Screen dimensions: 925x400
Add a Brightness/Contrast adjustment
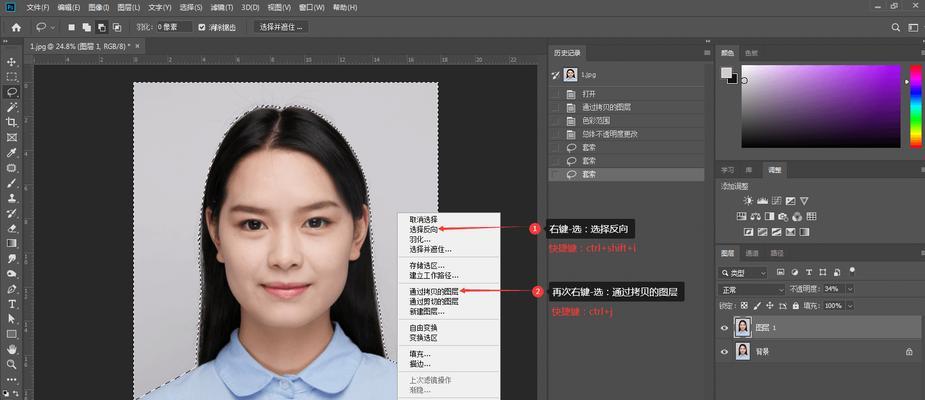(748, 201)
